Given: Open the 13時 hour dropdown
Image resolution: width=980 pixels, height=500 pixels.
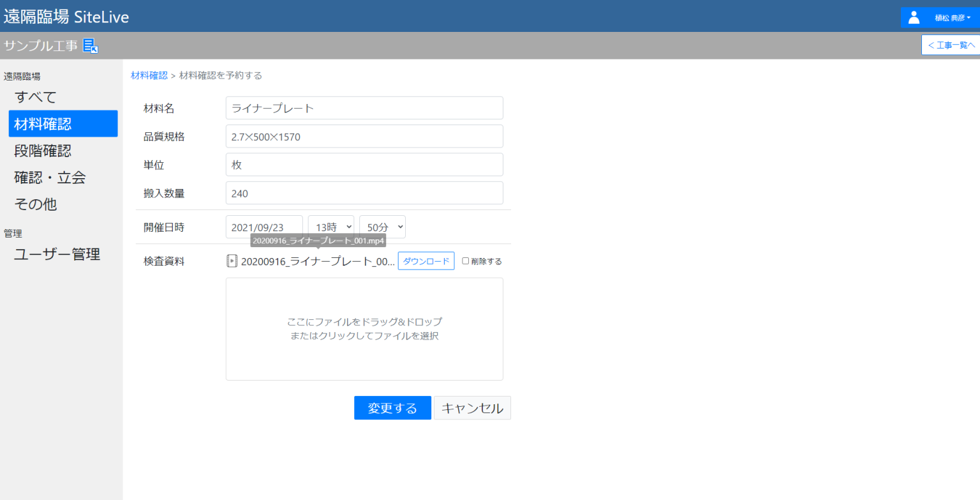Looking at the screenshot, I should click(x=331, y=227).
